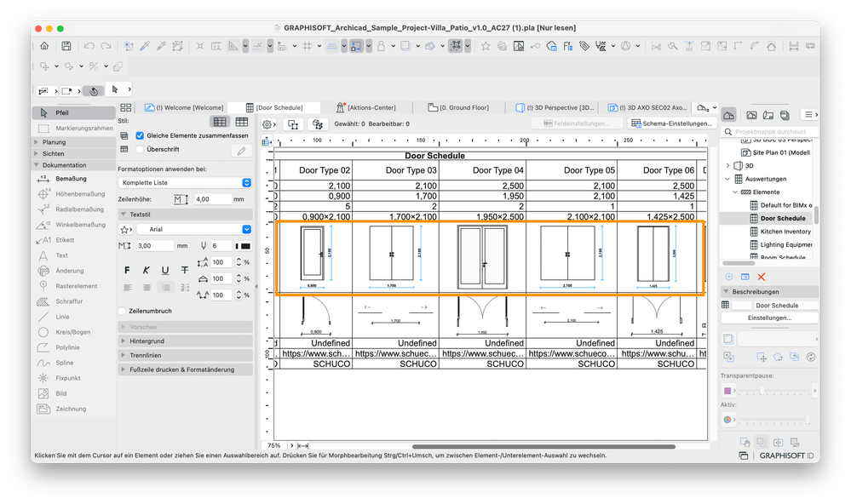The image size is (851, 504).
Task: Collapse the Auswertungen tree node
Action: pyautogui.click(x=727, y=179)
